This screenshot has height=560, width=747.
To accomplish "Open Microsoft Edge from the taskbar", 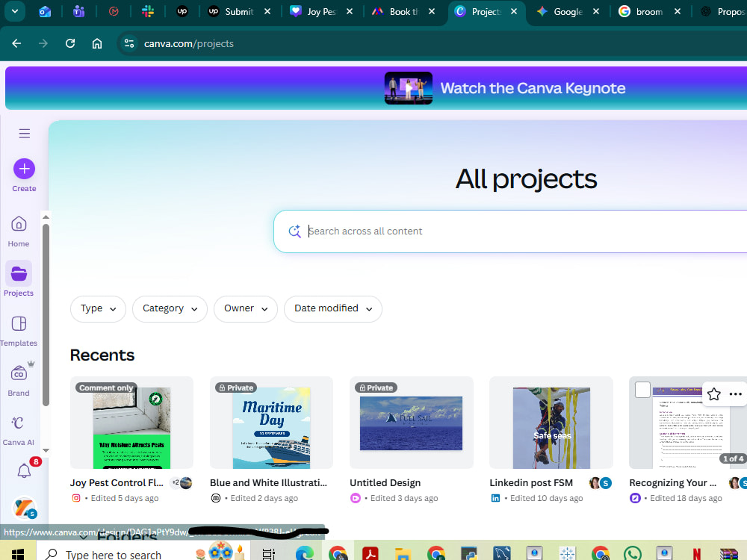I will (304, 553).
